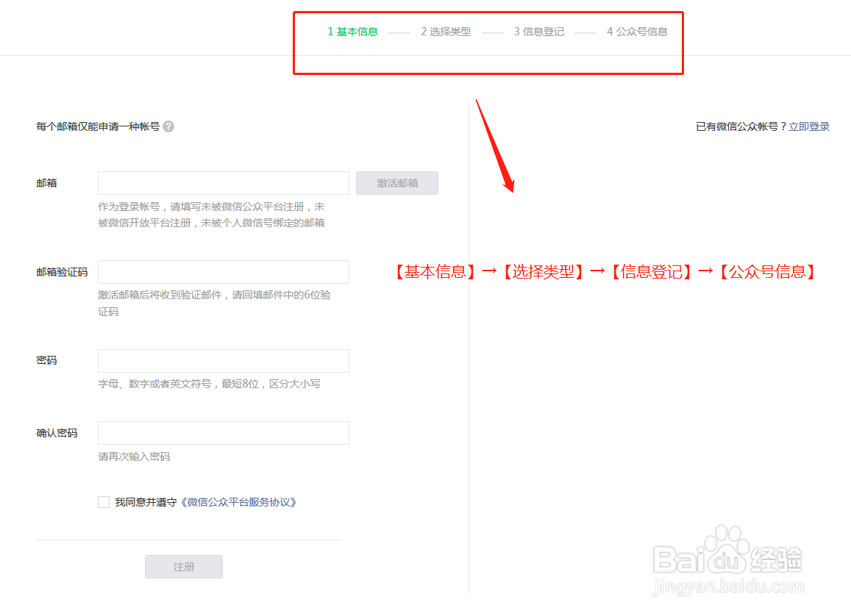Select the step 1 基本信息 tab
The image size is (851, 616).
(x=353, y=32)
